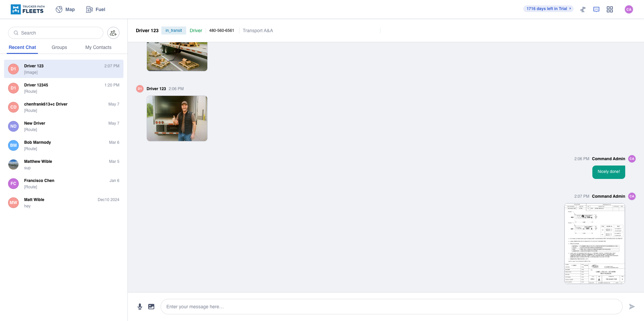The width and height of the screenshot is (644, 321).
Task: Open the technical drawing document thumbnail
Action: 595,244
